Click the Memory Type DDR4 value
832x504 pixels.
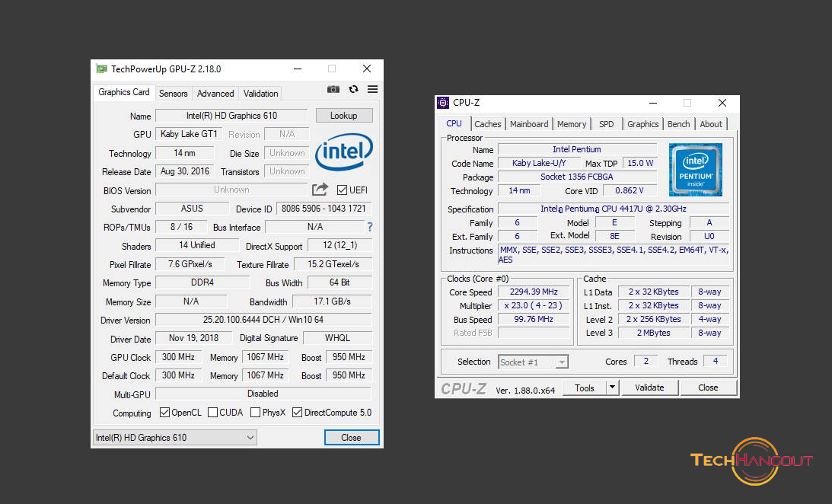tap(202, 282)
